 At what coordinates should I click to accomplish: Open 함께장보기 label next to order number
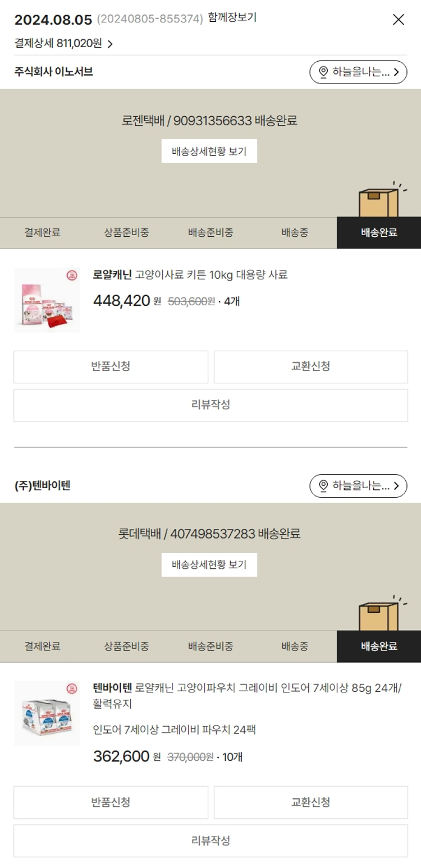pyautogui.click(x=232, y=18)
